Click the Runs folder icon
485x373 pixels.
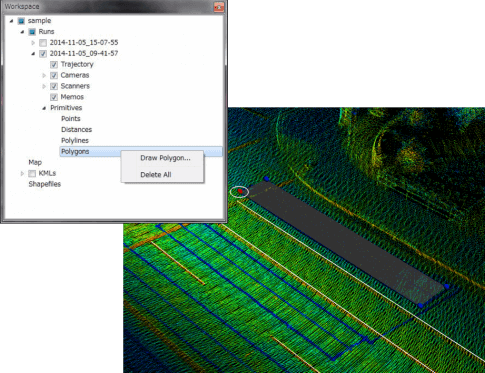32,32
